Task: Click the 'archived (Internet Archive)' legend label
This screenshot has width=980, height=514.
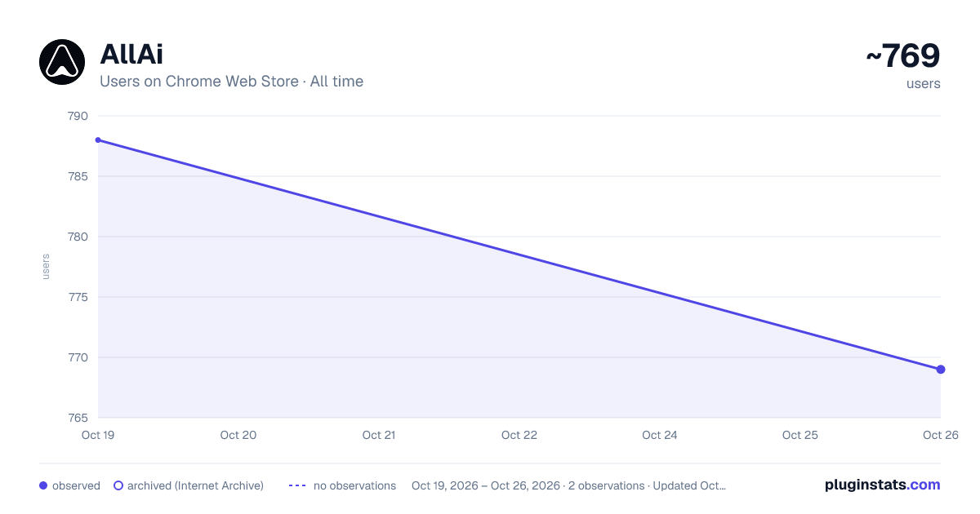Action: 195,485
